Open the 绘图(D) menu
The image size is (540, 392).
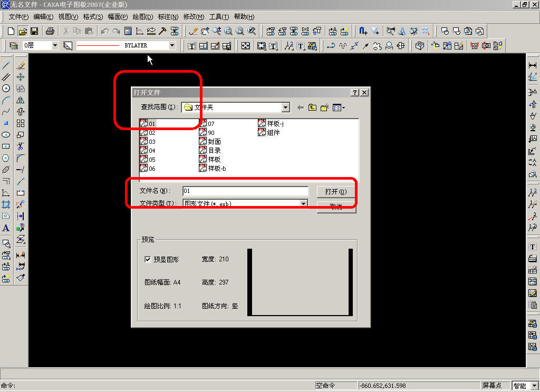pyautogui.click(x=143, y=17)
